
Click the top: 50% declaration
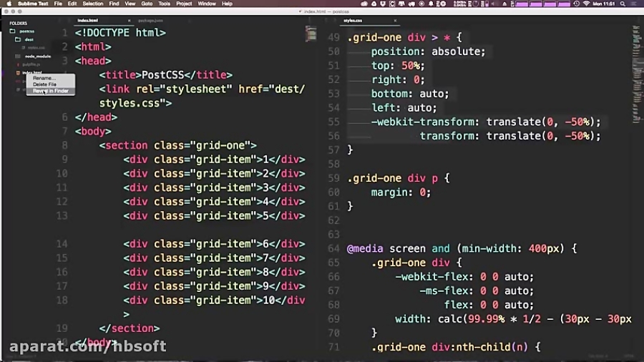click(398, 66)
